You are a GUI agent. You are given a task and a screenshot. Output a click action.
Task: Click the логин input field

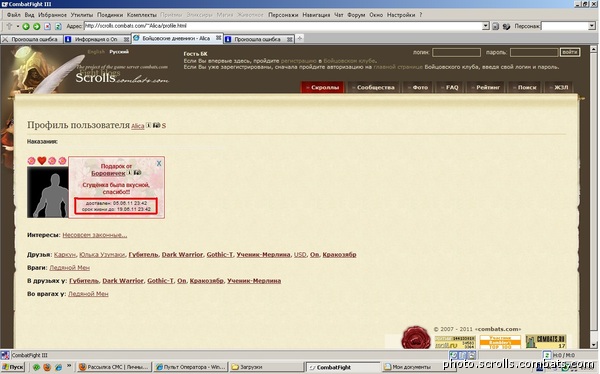[456, 52]
